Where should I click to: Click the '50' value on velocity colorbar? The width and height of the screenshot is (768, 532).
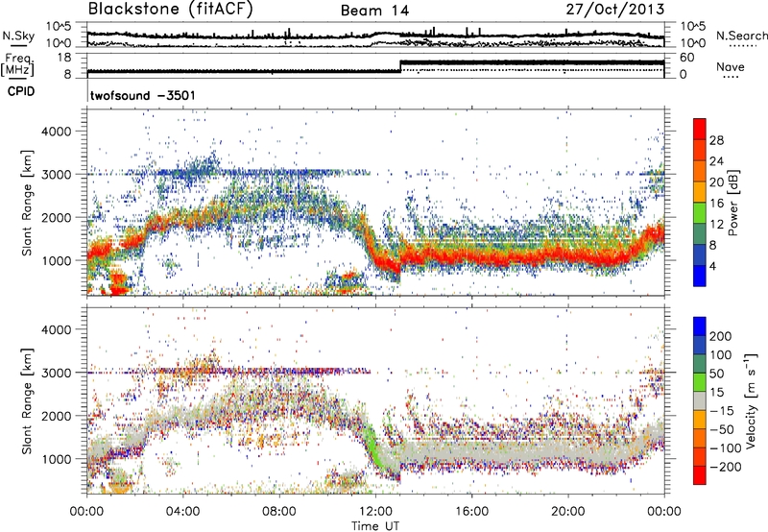(717, 374)
